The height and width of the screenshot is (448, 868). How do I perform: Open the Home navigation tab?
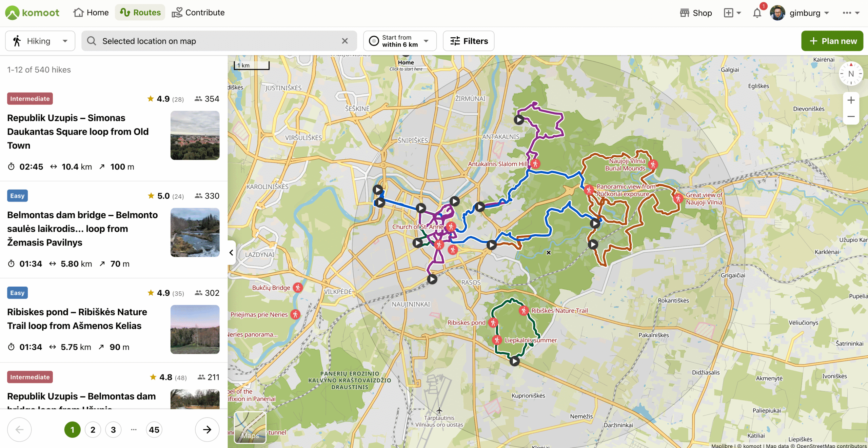pos(91,13)
